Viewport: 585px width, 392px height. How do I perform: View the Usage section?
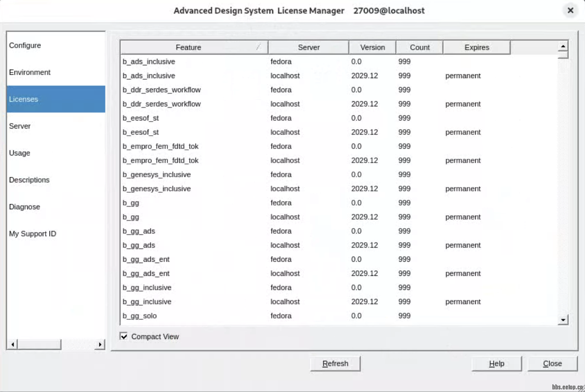point(20,153)
